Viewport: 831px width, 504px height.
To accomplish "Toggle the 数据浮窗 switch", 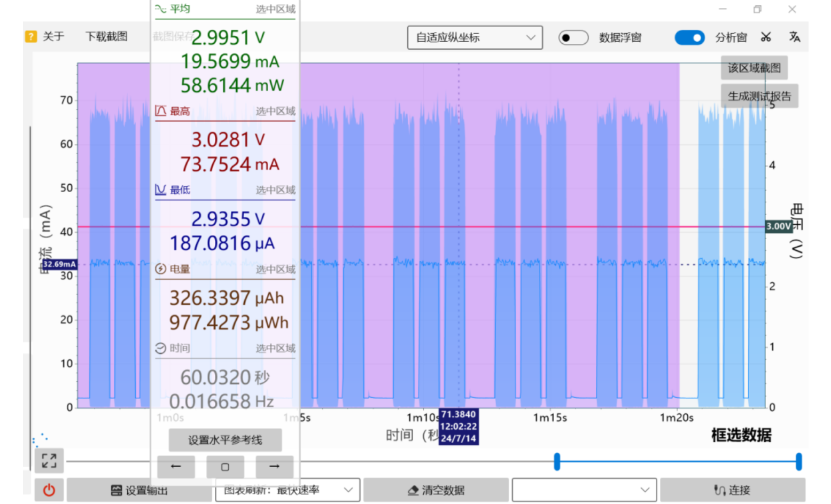I will (x=573, y=37).
